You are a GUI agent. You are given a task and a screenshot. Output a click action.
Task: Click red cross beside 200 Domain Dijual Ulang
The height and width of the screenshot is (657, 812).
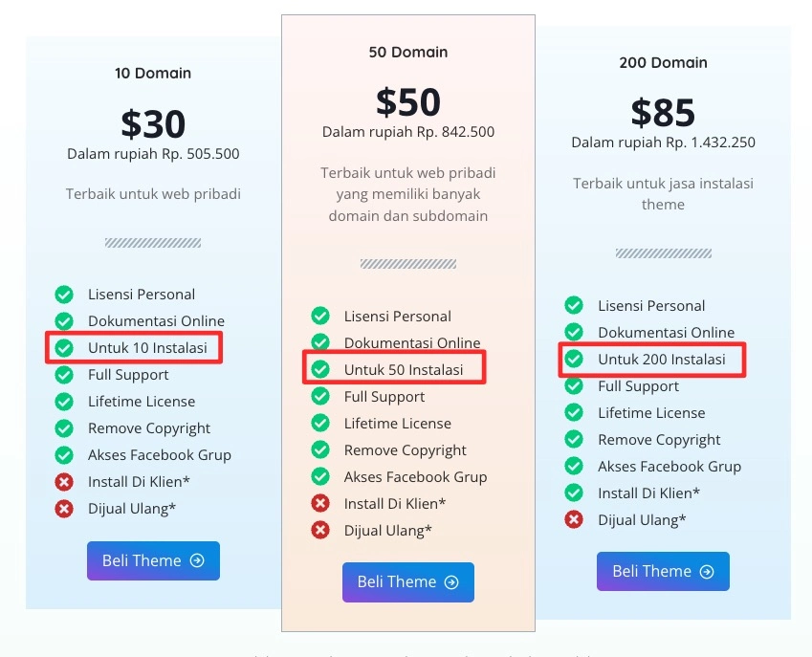tap(574, 520)
